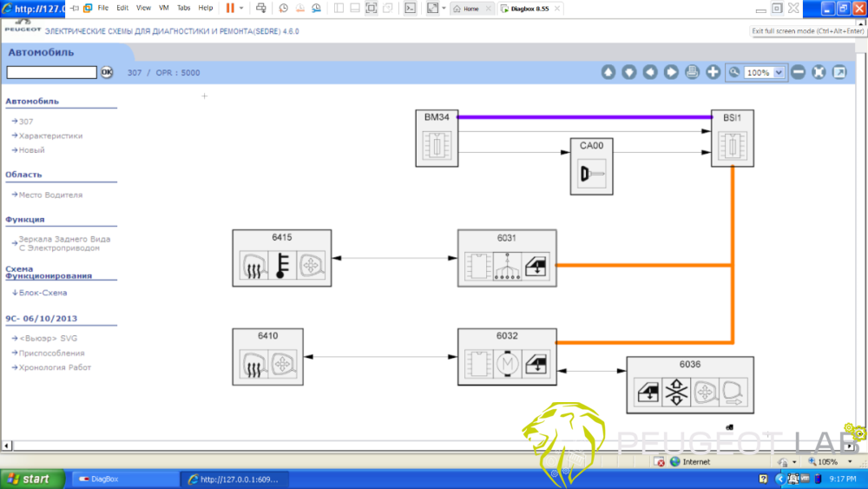
Task: Print the wiring diagram
Action: [692, 72]
